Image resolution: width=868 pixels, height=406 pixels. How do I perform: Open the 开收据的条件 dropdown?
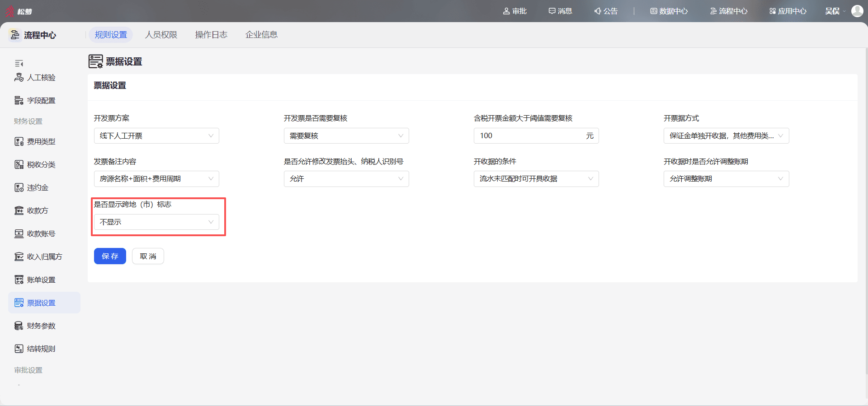pos(536,179)
